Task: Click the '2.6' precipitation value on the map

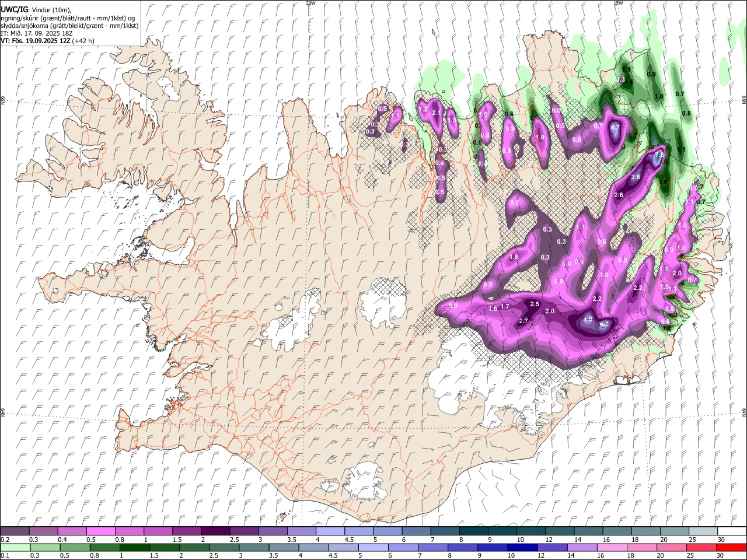Action: tap(619, 195)
